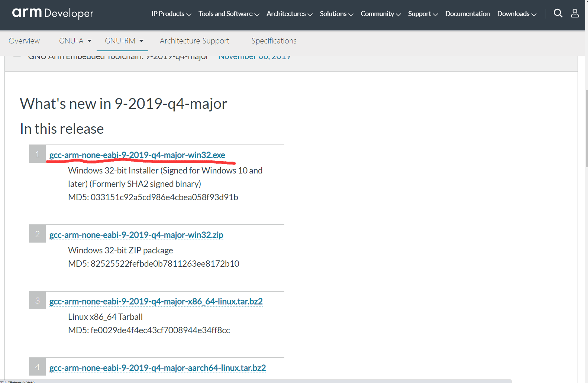Click Windows 32-bit Installer description text
This screenshot has width=588, height=383.
pos(165,177)
